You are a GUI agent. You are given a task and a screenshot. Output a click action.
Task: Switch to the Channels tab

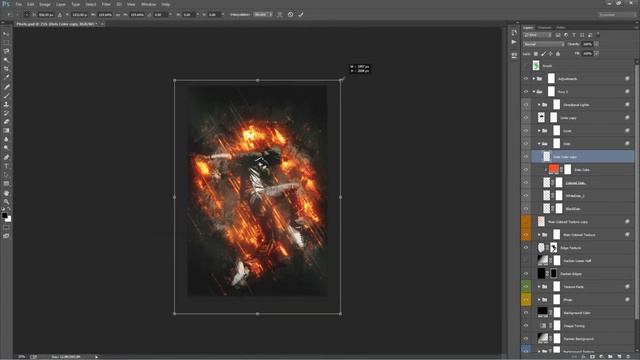[544, 28]
